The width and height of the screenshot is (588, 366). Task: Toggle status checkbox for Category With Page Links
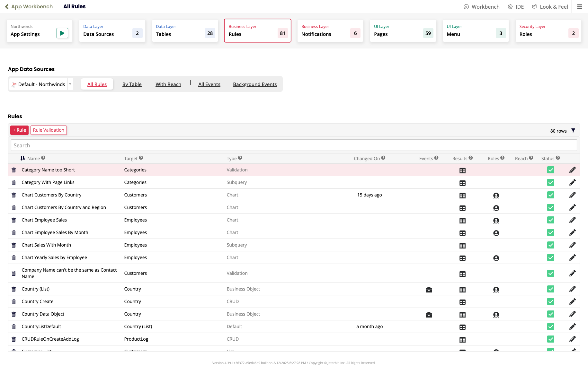point(551,183)
